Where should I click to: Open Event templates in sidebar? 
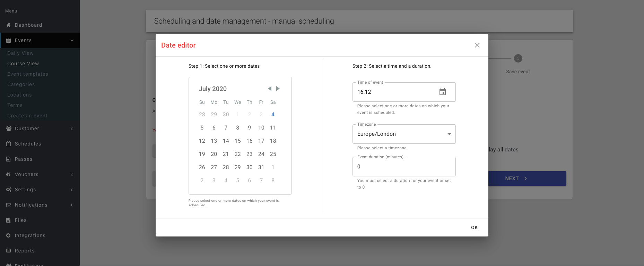pos(28,74)
